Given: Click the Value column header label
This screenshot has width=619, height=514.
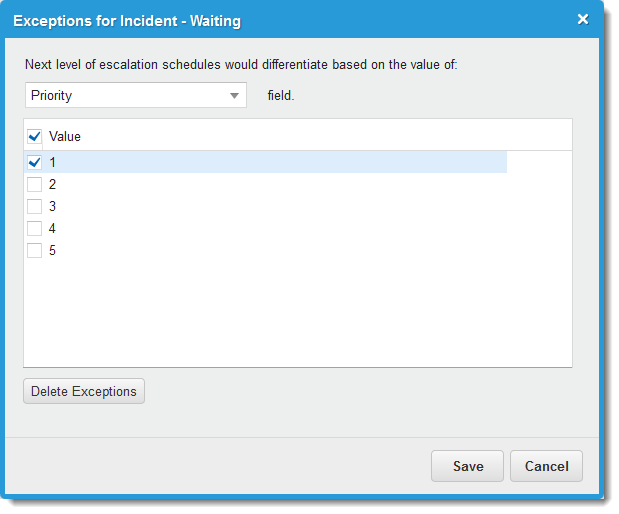Looking at the screenshot, I should point(65,136).
